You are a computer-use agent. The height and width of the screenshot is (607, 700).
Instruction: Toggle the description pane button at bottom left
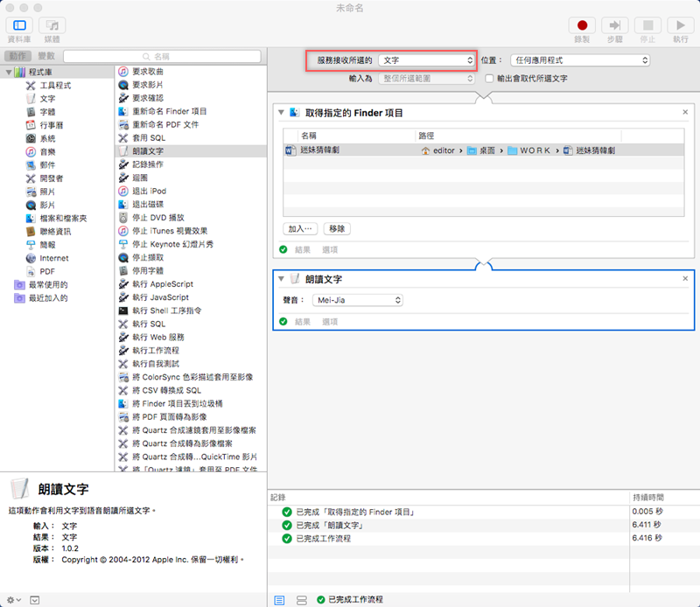pos(35,600)
